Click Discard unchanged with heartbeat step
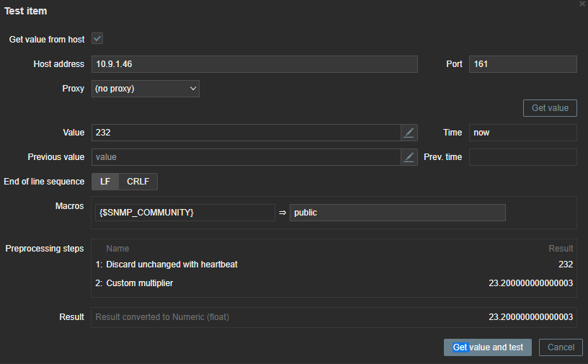This screenshot has width=588, height=364. tap(171, 265)
